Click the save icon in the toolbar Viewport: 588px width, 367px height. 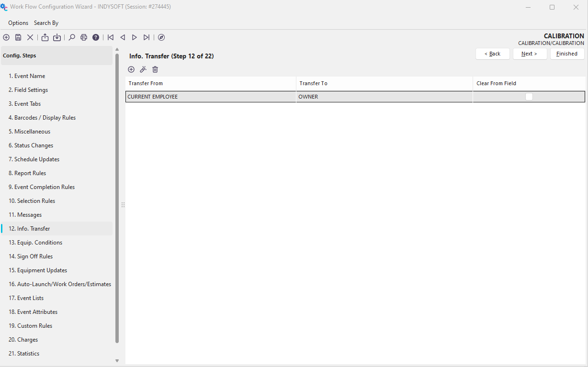[18, 37]
